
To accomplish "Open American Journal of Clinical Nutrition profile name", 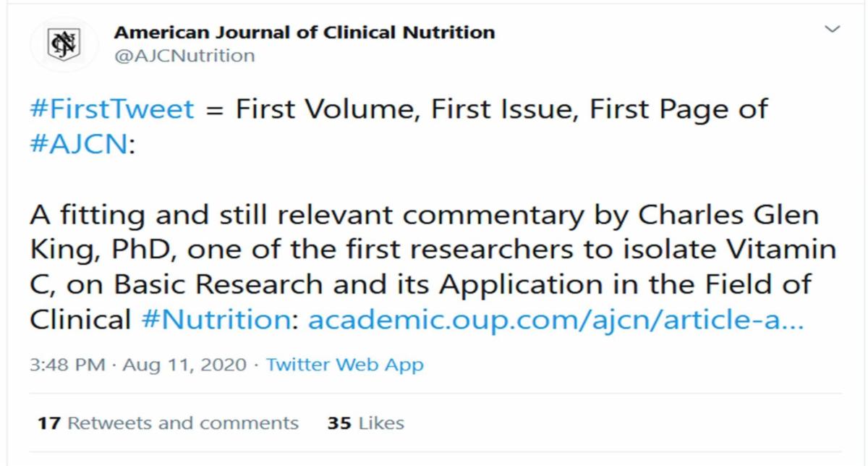I will 305,33.
